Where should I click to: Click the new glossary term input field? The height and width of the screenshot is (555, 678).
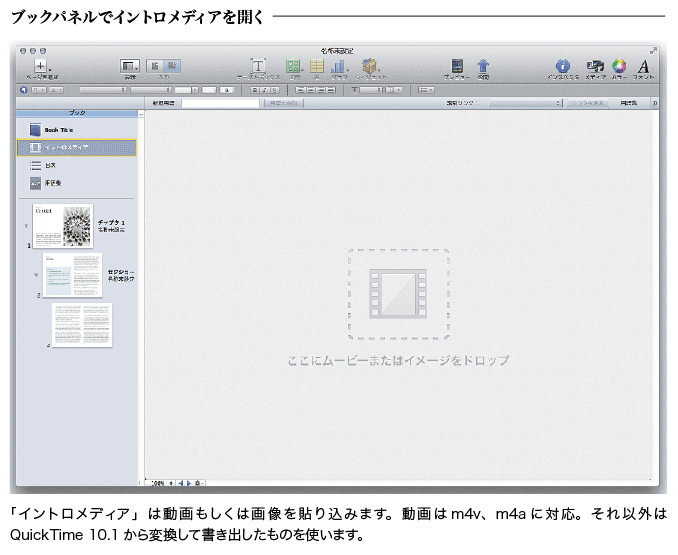click(221, 103)
